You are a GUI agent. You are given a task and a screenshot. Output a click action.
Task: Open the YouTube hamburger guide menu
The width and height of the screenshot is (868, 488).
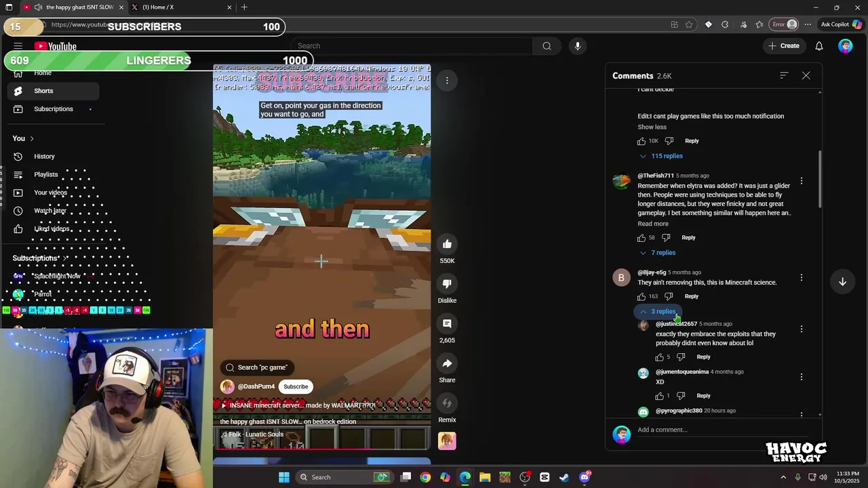18,46
